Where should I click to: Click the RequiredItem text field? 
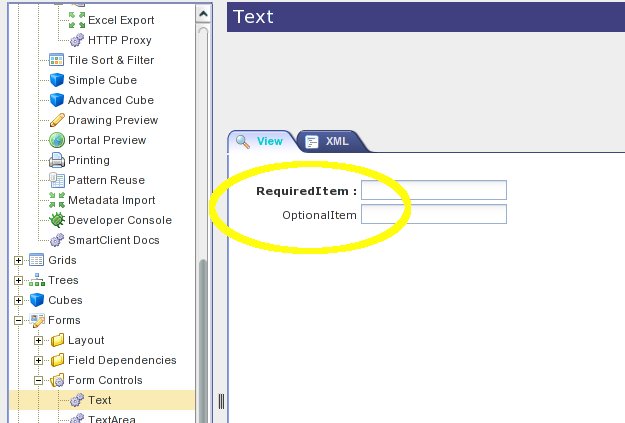tap(433, 190)
